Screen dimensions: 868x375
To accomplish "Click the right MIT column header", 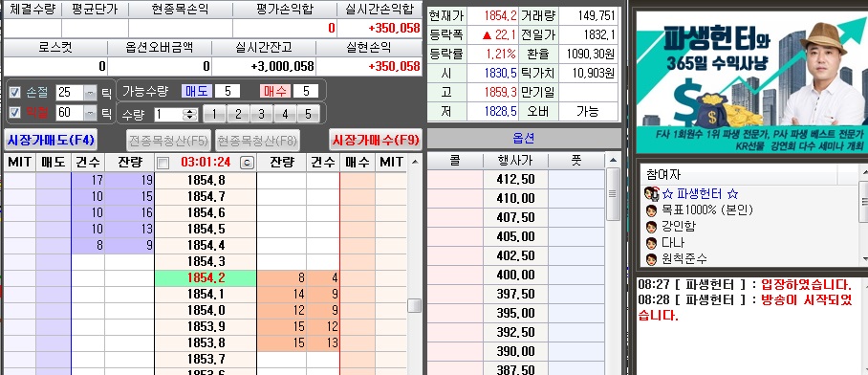I will 391,163.
